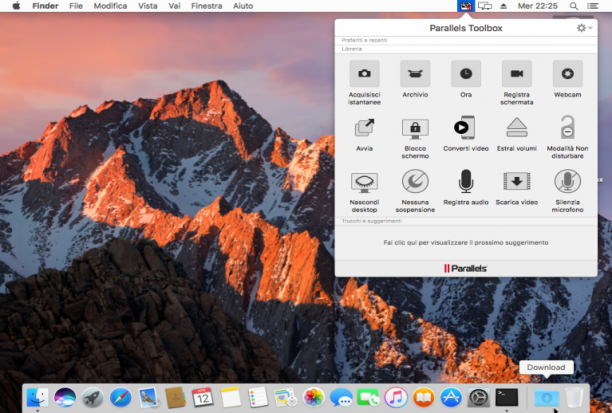Launch Siri from the Dock

65,398
